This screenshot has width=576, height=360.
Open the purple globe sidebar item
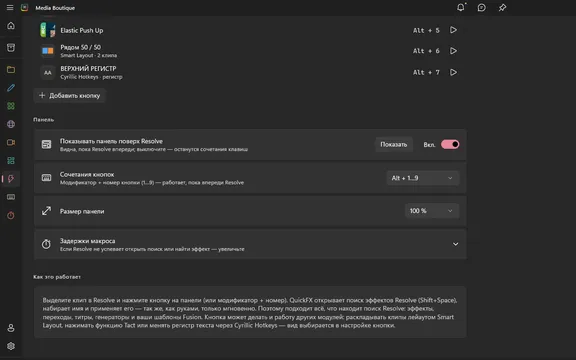(11, 124)
